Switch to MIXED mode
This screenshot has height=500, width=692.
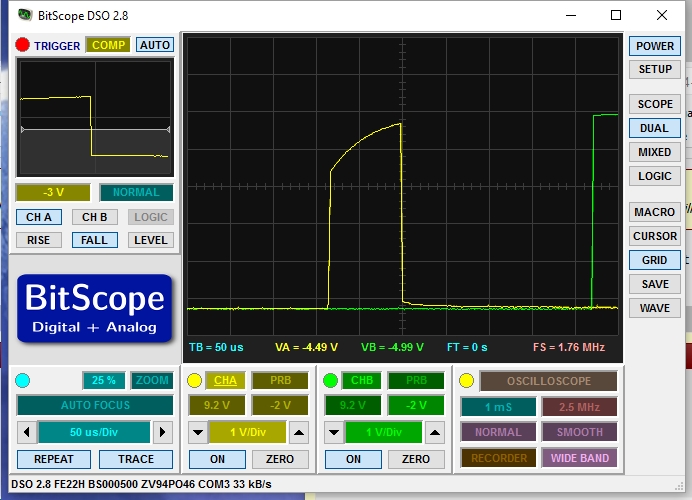[654, 152]
